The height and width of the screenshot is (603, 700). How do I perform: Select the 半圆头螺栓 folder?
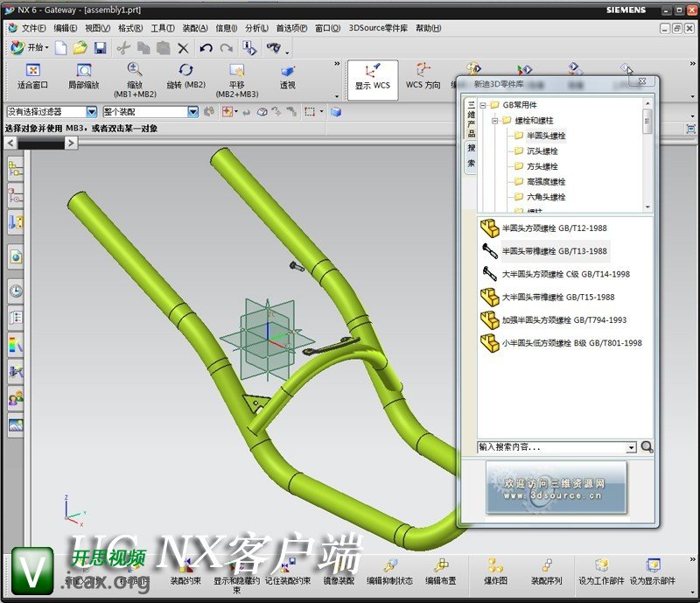(546, 136)
